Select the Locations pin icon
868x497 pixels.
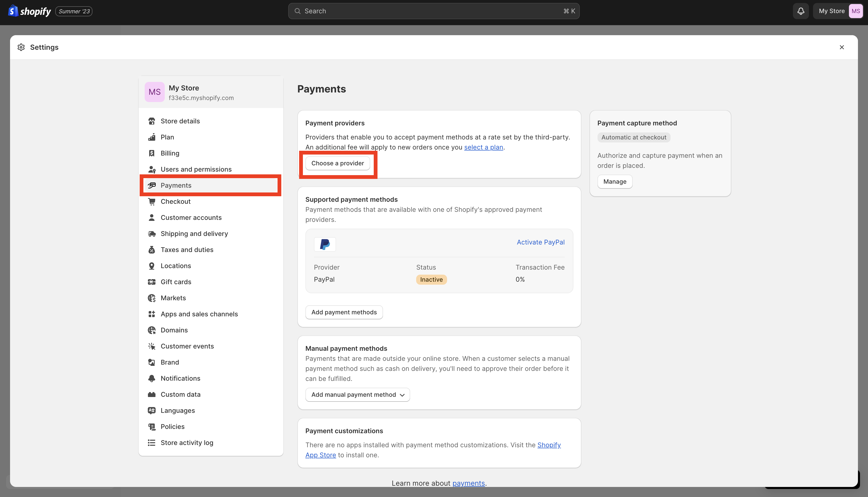coord(152,266)
